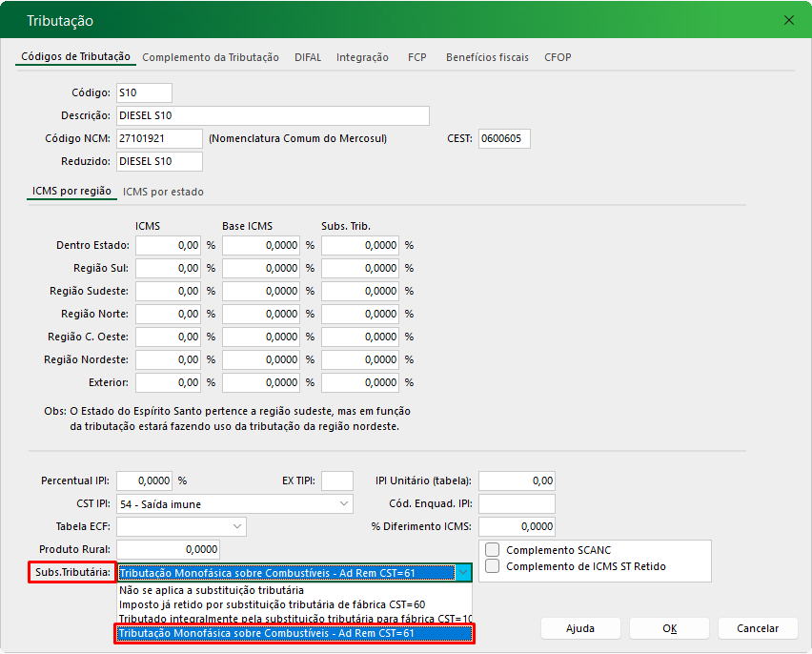Click the Reduzido text field
This screenshot has width=812, height=654.
(159, 161)
